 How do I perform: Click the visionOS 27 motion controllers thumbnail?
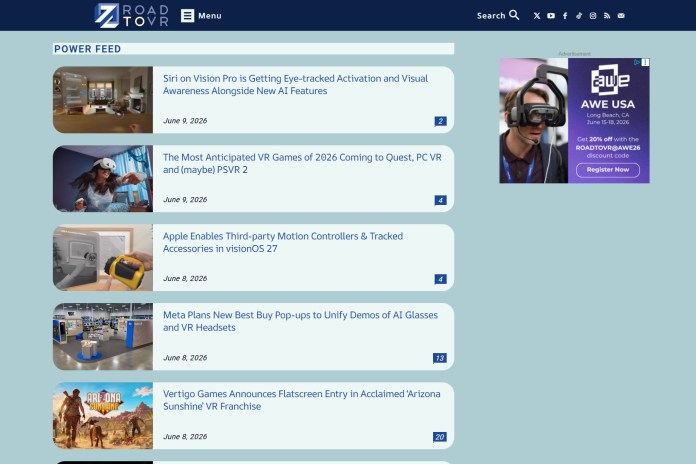point(103,258)
